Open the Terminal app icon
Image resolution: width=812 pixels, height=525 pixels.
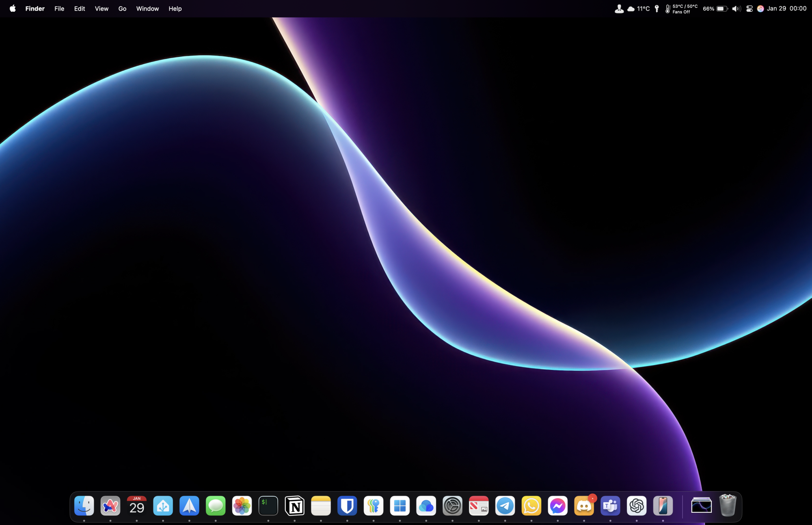(268, 506)
